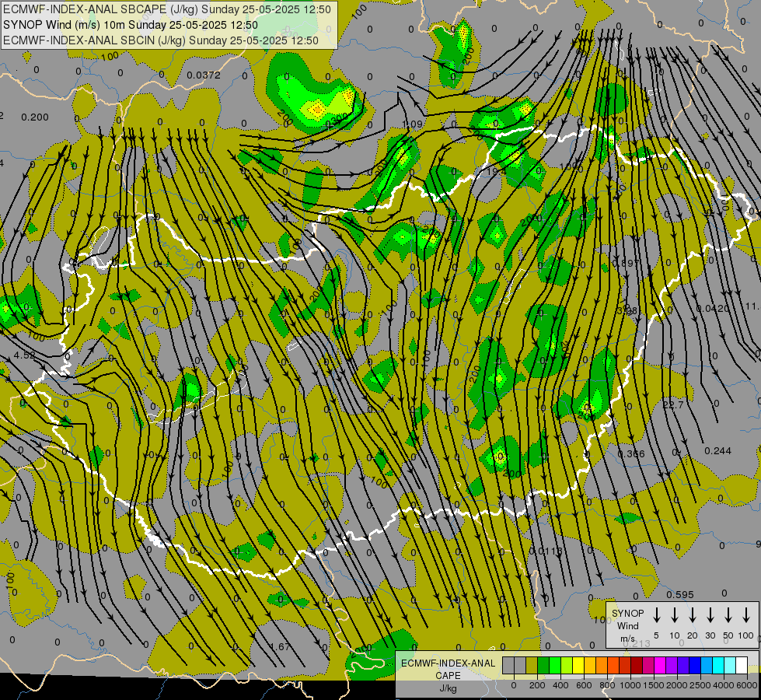
Task: Click the ECMWF-INDEX-ANAL CAPE legend label
Action: point(448,670)
